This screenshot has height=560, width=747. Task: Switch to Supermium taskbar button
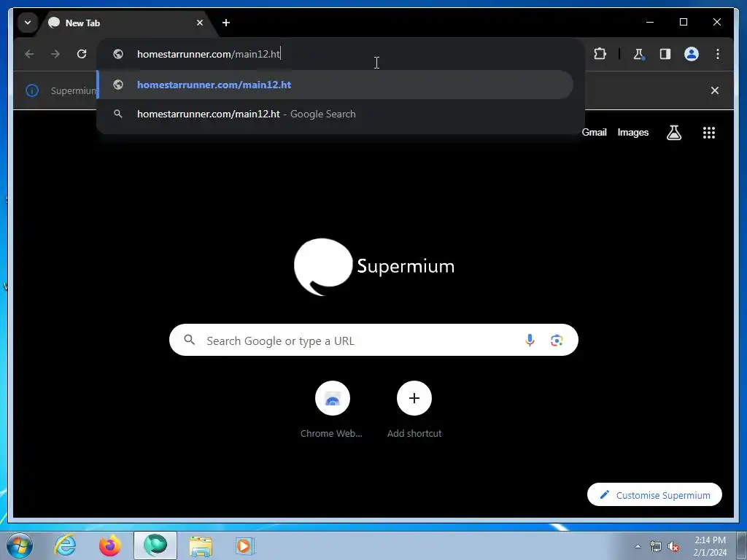pyautogui.click(x=155, y=545)
